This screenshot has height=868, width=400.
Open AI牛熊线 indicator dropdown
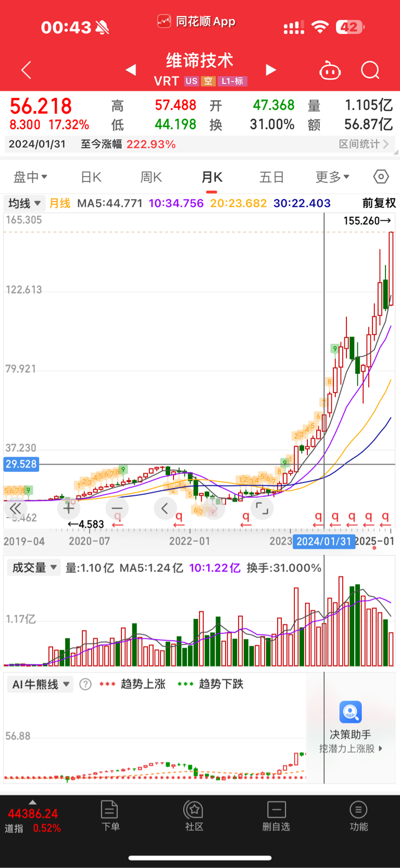point(41,684)
